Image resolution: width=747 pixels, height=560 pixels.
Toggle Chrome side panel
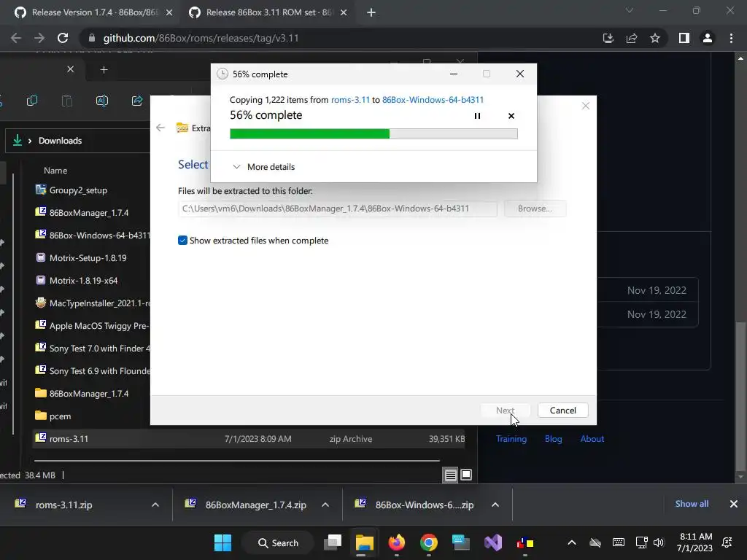(684, 38)
